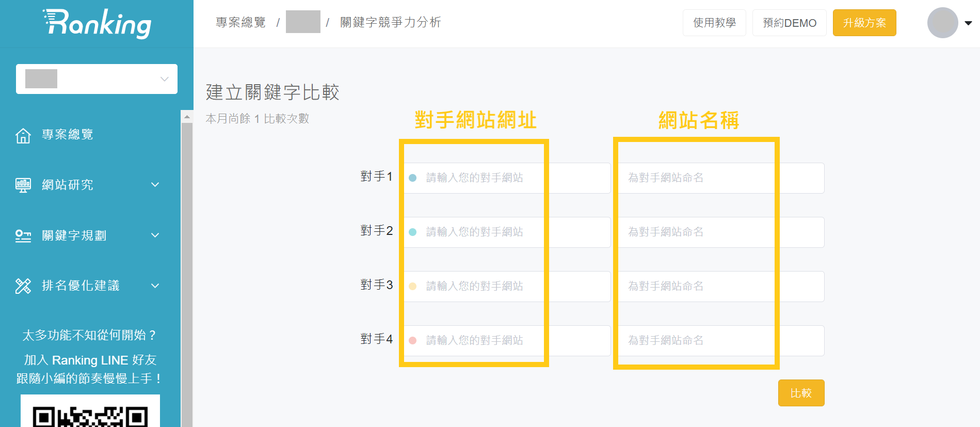Go to 專案總覽 breadcrumb link
This screenshot has height=427, width=980.
pos(240,22)
